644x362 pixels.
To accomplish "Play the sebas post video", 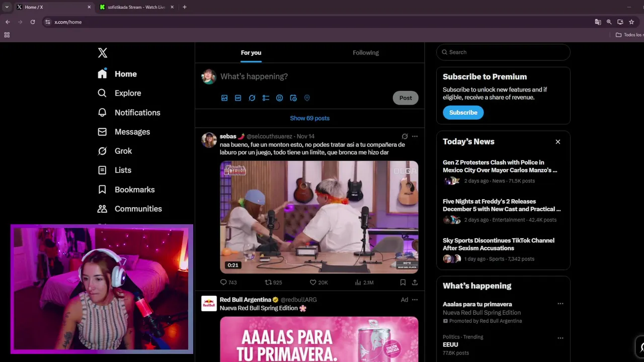I will pyautogui.click(x=319, y=217).
